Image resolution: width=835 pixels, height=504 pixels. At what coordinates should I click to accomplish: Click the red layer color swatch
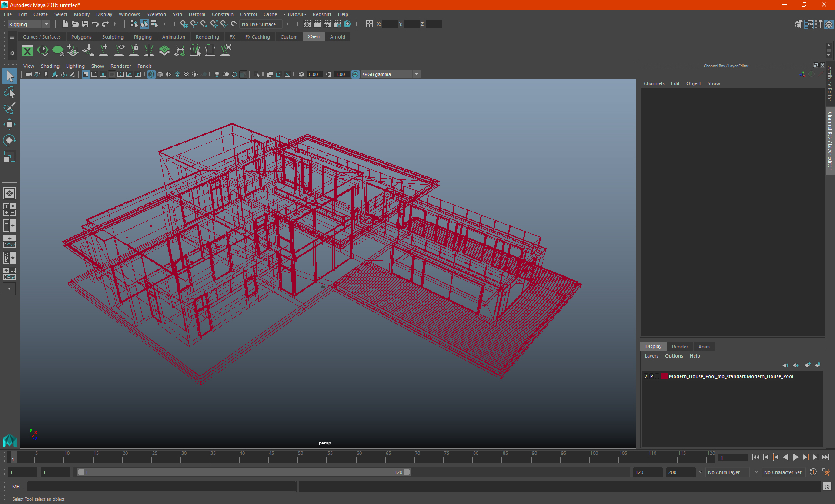[x=664, y=377]
